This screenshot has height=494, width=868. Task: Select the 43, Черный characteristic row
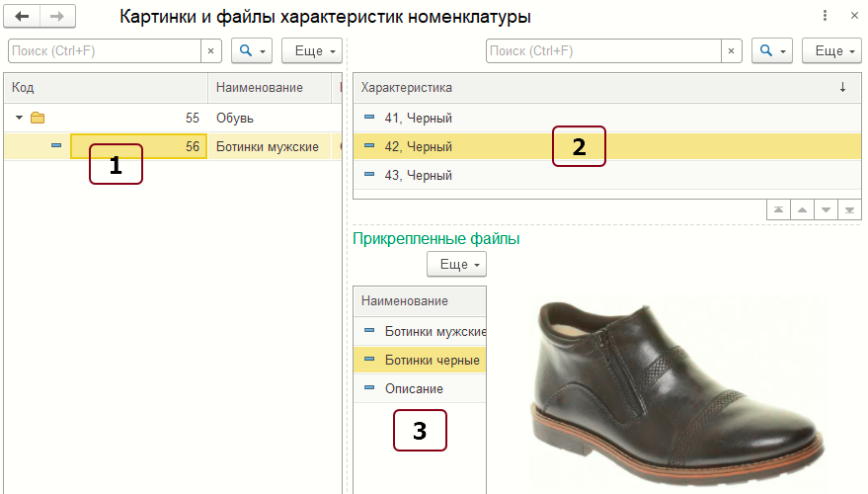419,175
